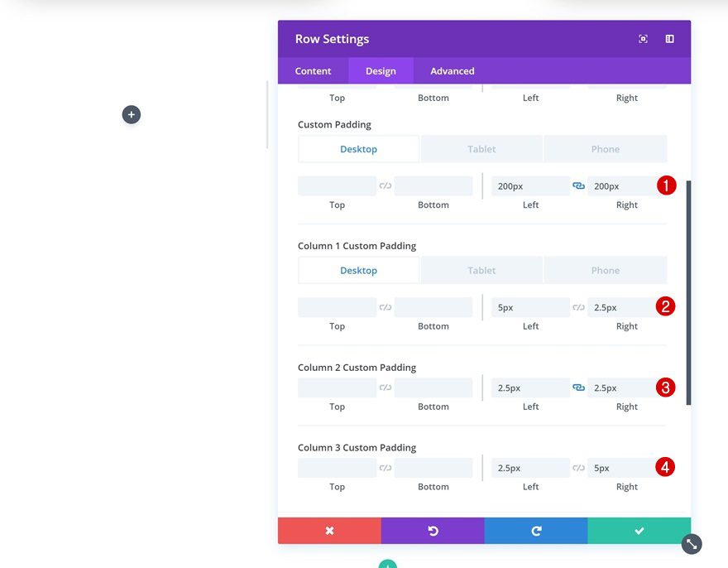The height and width of the screenshot is (568, 728).
Task: Click the preview icon in Row Settings header
Action: (643, 38)
